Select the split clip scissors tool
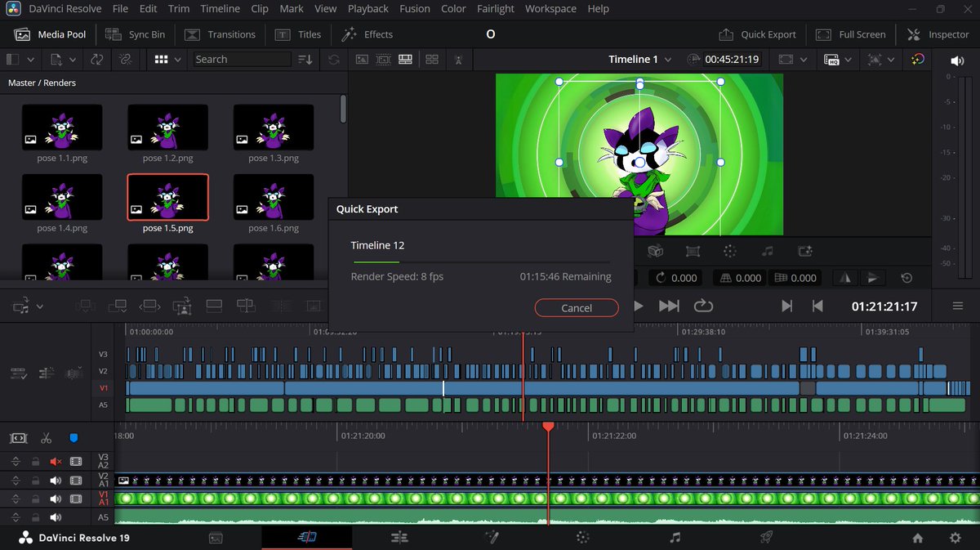This screenshot has width=980, height=550. tap(46, 438)
